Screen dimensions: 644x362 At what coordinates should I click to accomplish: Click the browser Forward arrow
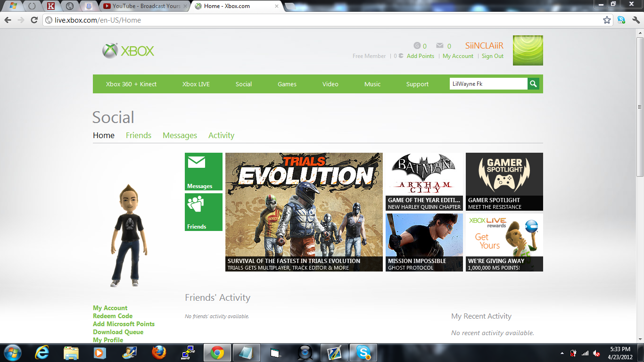[x=21, y=20]
